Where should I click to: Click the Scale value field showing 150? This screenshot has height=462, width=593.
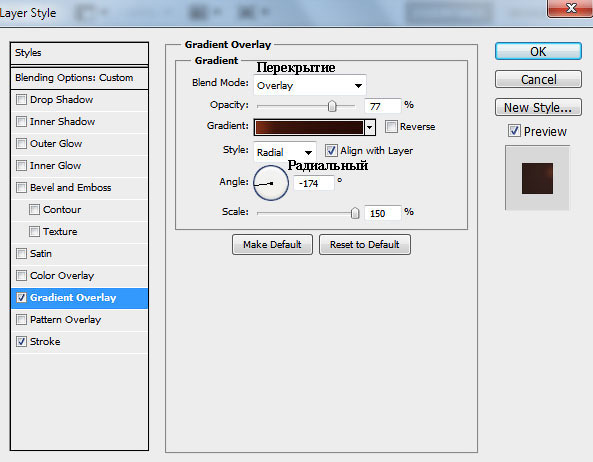(x=382, y=213)
